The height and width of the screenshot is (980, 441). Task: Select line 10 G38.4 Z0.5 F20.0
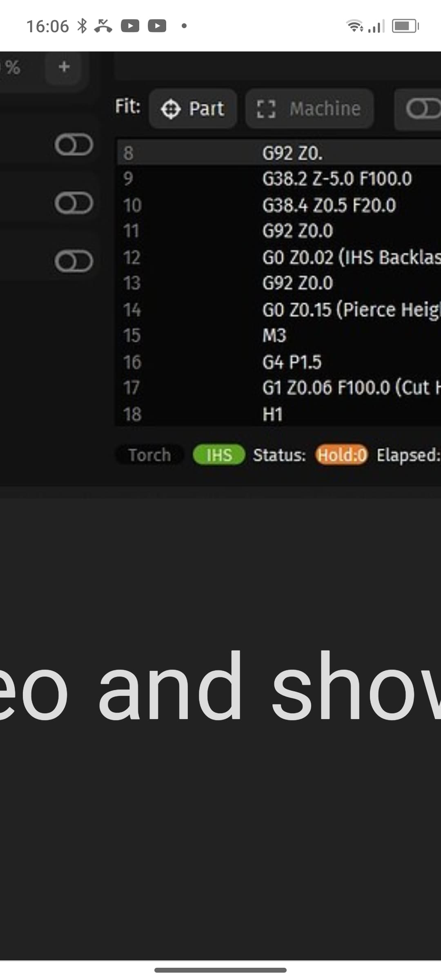(279, 205)
